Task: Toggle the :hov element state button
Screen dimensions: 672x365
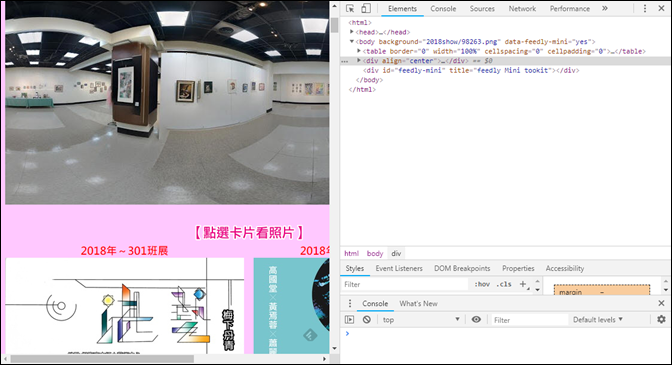Action: [482, 284]
